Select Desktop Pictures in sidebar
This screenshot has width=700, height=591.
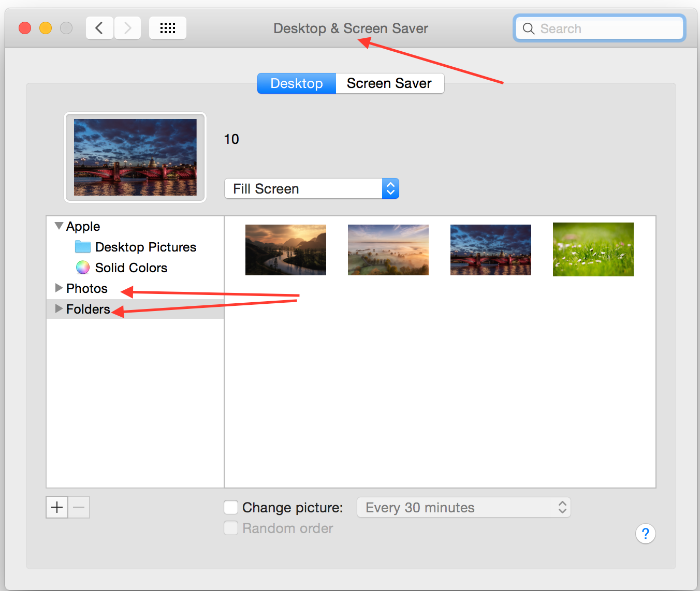pyautogui.click(x=145, y=247)
